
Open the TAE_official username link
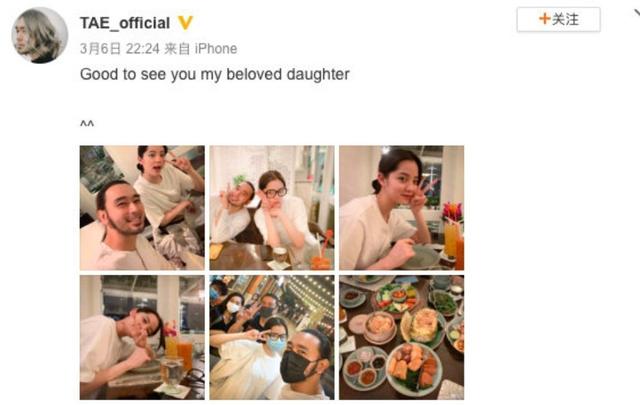click(x=125, y=23)
